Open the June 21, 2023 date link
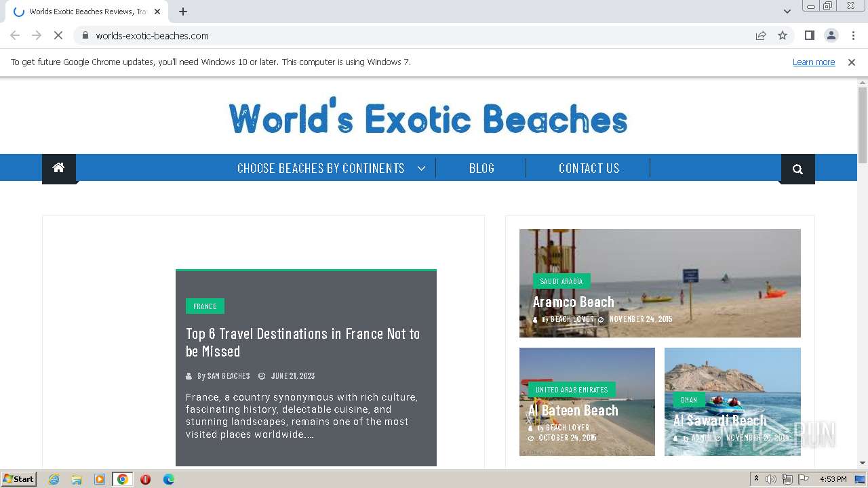Viewport: 868px width, 488px height. 293,376
